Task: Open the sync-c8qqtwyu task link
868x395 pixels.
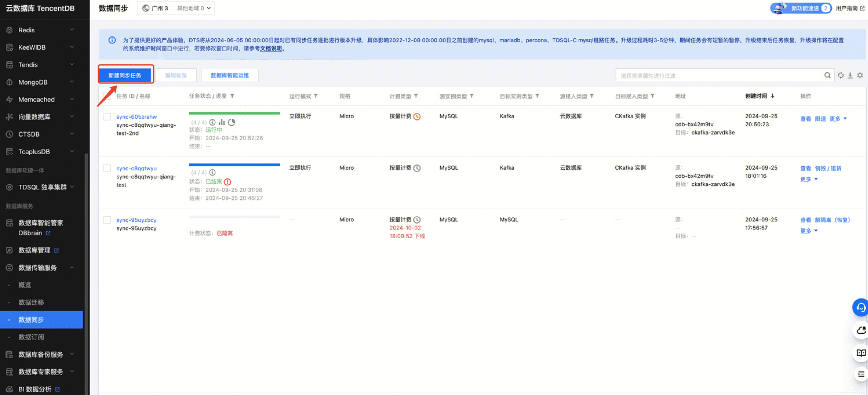Action: (136, 168)
